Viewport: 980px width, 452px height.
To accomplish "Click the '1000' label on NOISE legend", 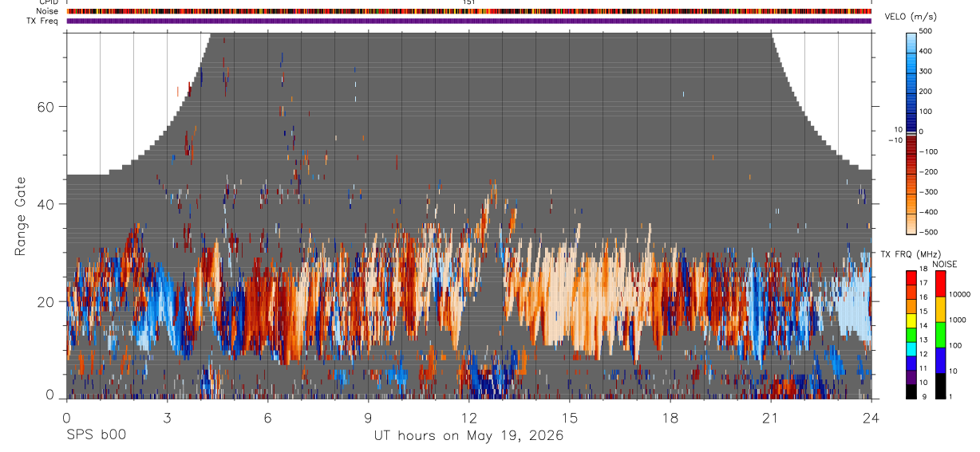I will click(x=959, y=320).
